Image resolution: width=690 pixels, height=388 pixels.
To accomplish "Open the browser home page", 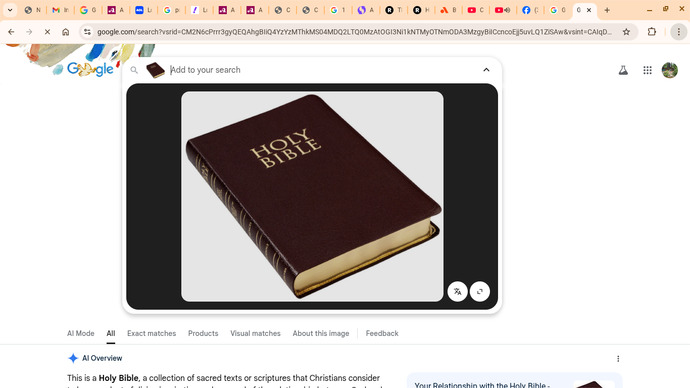I will [x=66, y=32].
